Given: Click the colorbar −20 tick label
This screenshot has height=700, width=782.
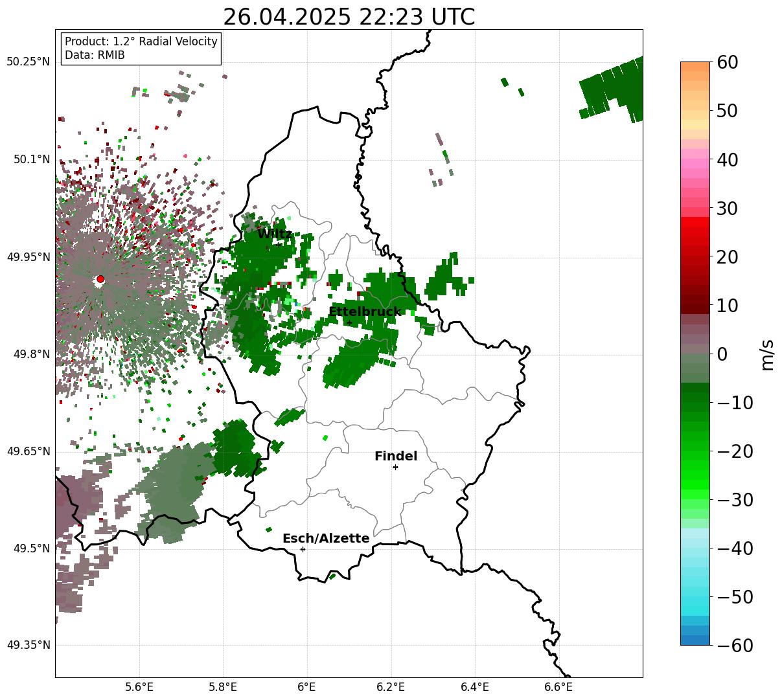Looking at the screenshot, I should click(x=734, y=451).
